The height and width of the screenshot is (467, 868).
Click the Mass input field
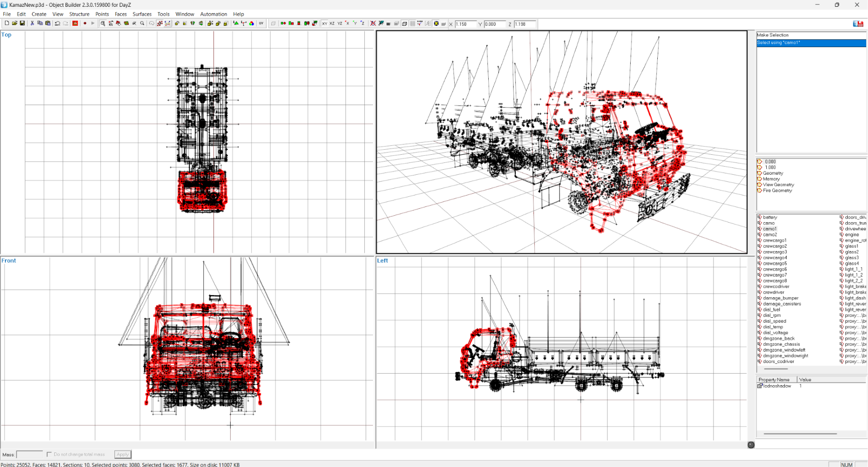pos(29,454)
